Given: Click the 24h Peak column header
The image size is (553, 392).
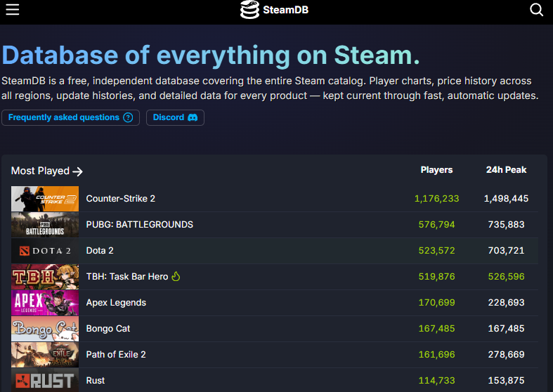Looking at the screenshot, I should tap(506, 170).
